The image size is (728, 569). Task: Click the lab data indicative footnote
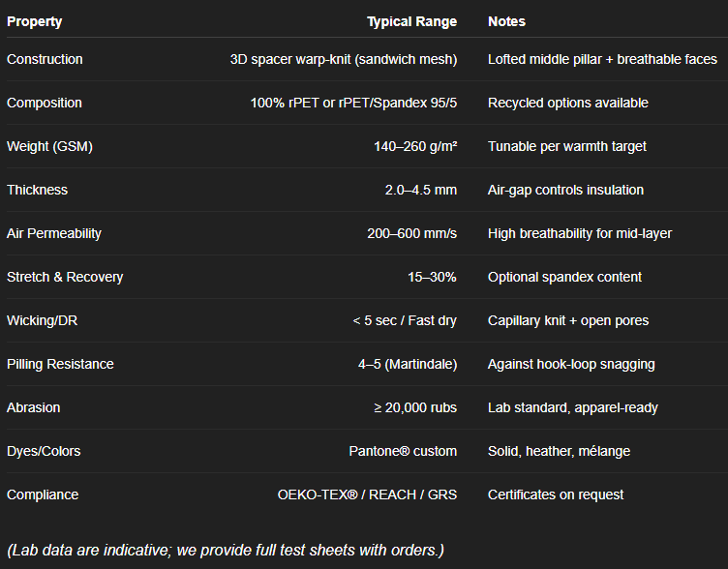click(225, 550)
